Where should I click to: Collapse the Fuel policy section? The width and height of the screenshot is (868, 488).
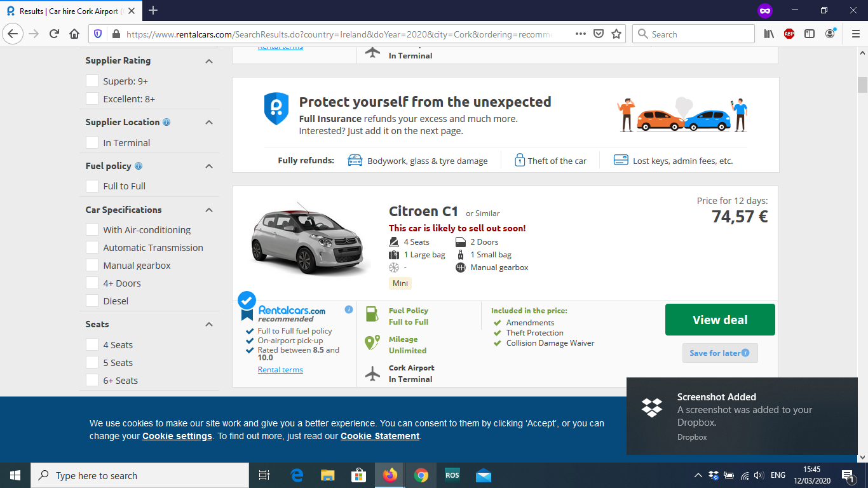[x=208, y=166]
